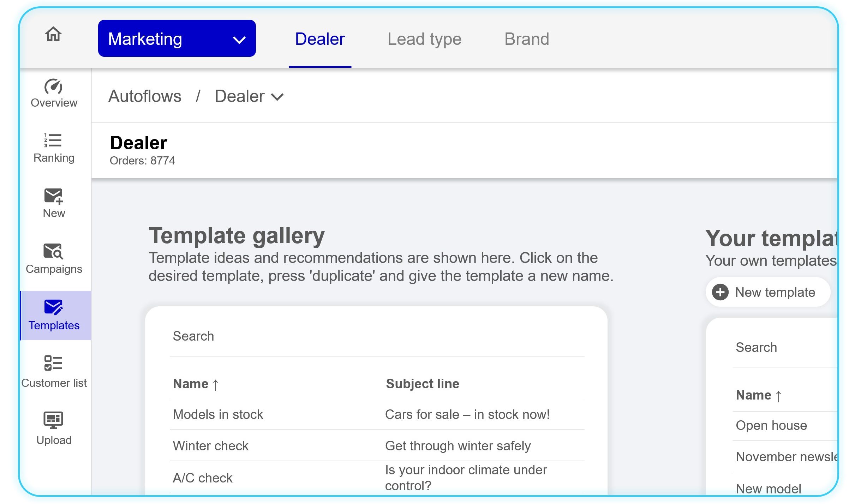This screenshot has width=855, height=504.
Task: Open Campaigns icon in sidebar
Action: pos(53,251)
